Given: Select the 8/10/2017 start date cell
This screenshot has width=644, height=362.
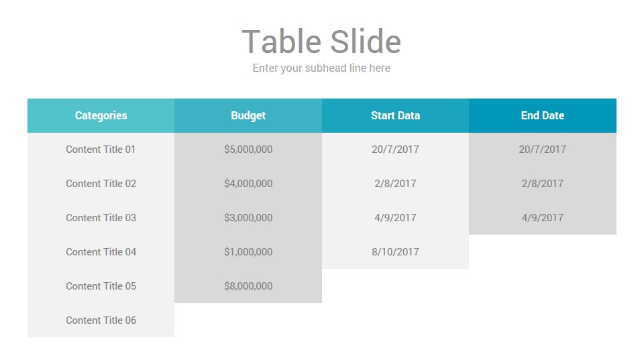Looking at the screenshot, I should [x=396, y=251].
